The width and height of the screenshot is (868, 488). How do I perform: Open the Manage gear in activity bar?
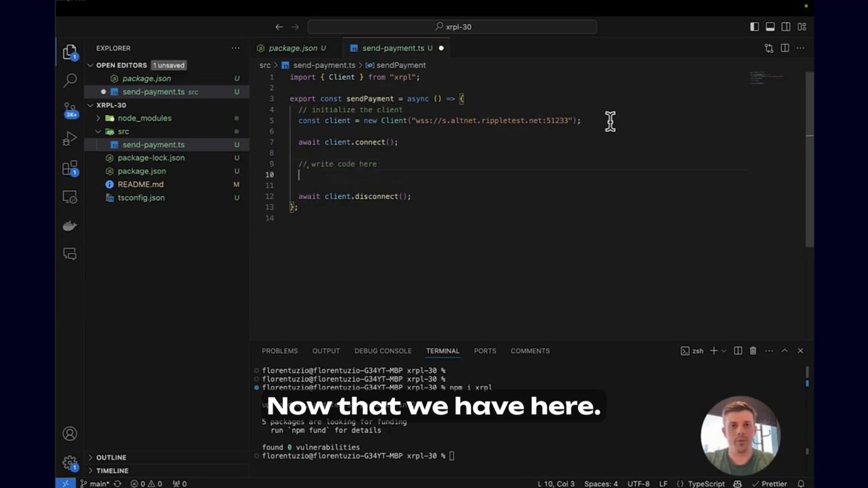tap(70, 463)
